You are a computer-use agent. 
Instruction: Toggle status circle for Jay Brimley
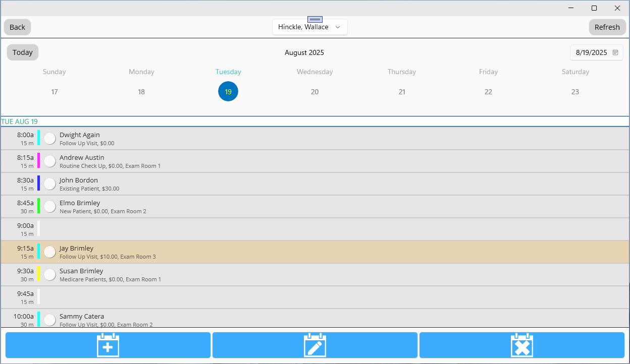point(49,252)
